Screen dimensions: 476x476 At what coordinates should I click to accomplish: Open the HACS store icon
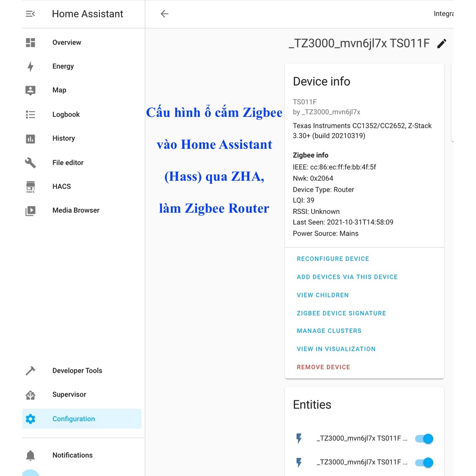(x=30, y=187)
